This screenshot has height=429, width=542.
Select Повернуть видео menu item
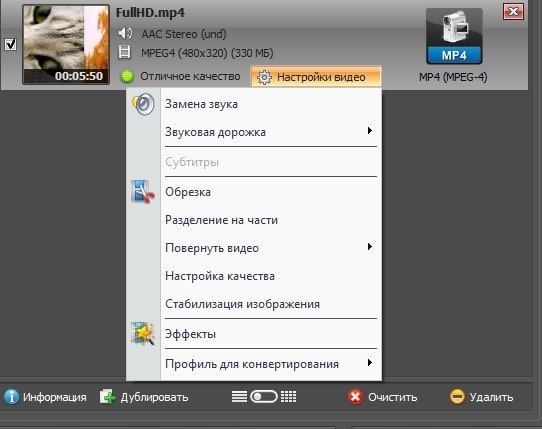(254, 248)
